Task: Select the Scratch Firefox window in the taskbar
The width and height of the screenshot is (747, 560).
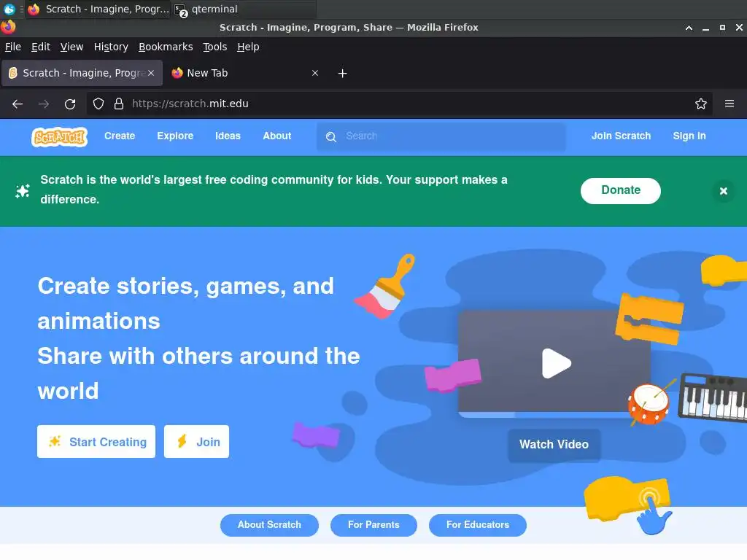Action: [98, 9]
